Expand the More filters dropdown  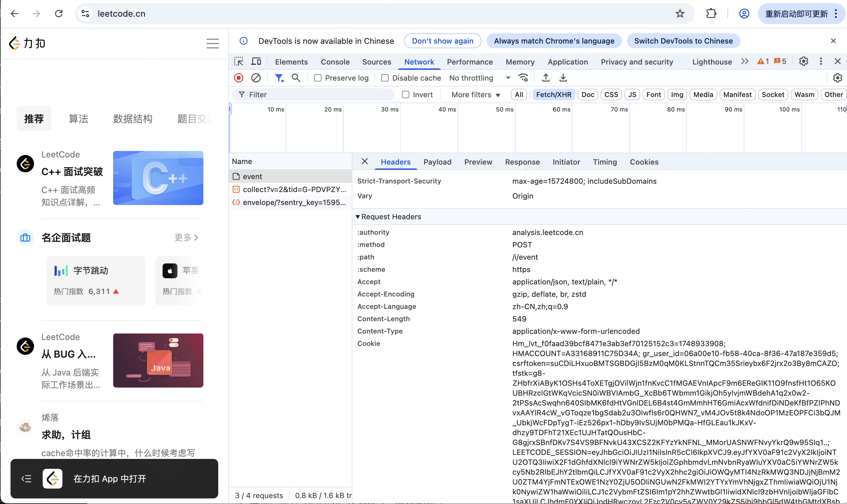tap(475, 95)
